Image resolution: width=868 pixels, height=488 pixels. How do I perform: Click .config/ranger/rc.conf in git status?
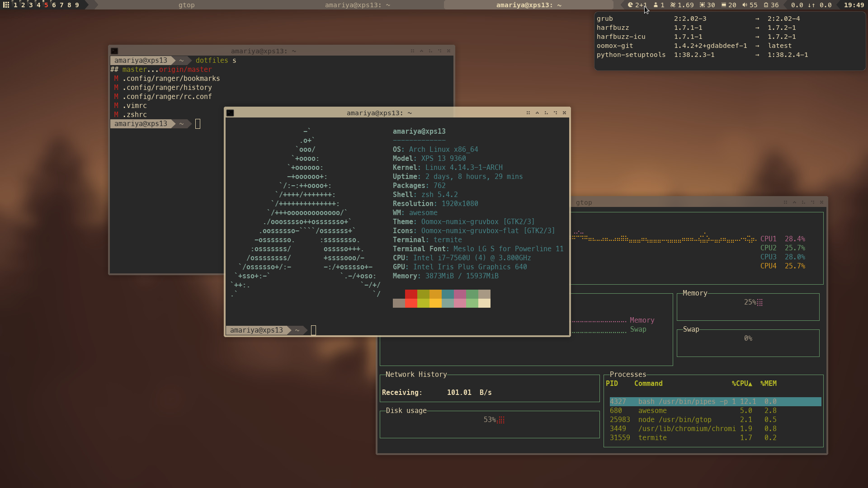pyautogui.click(x=167, y=97)
